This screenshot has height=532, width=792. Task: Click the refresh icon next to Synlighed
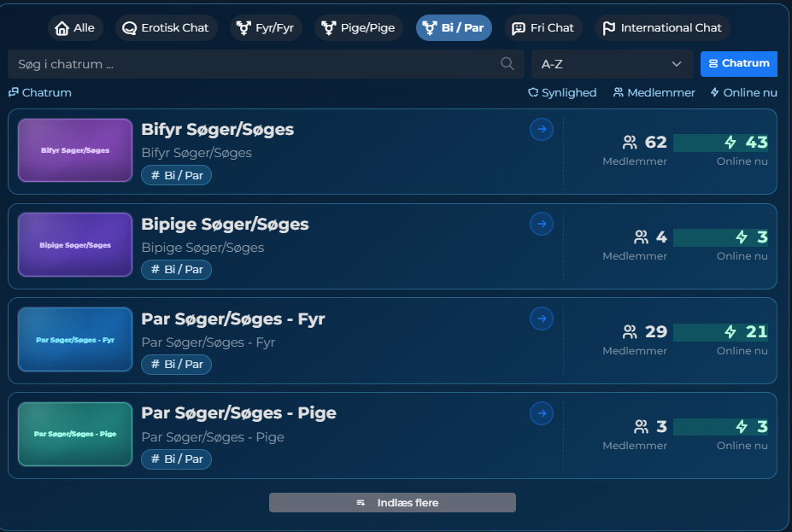coord(534,92)
